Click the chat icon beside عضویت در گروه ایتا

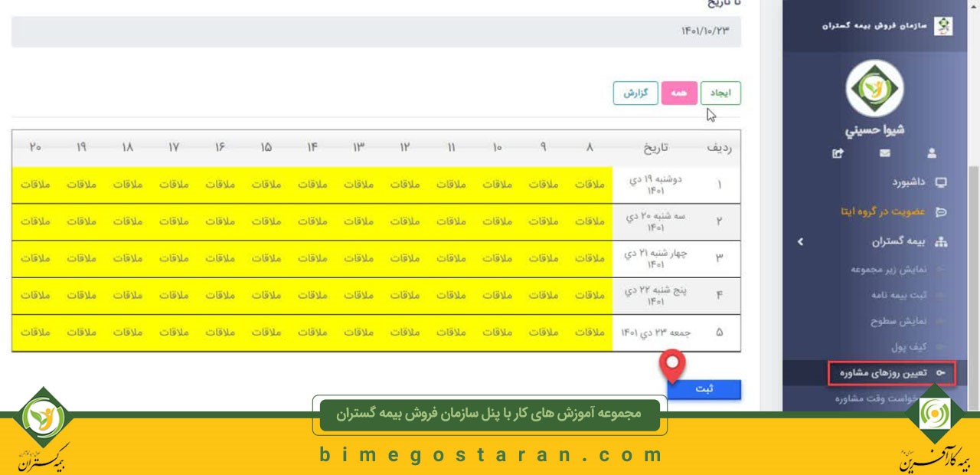click(941, 211)
